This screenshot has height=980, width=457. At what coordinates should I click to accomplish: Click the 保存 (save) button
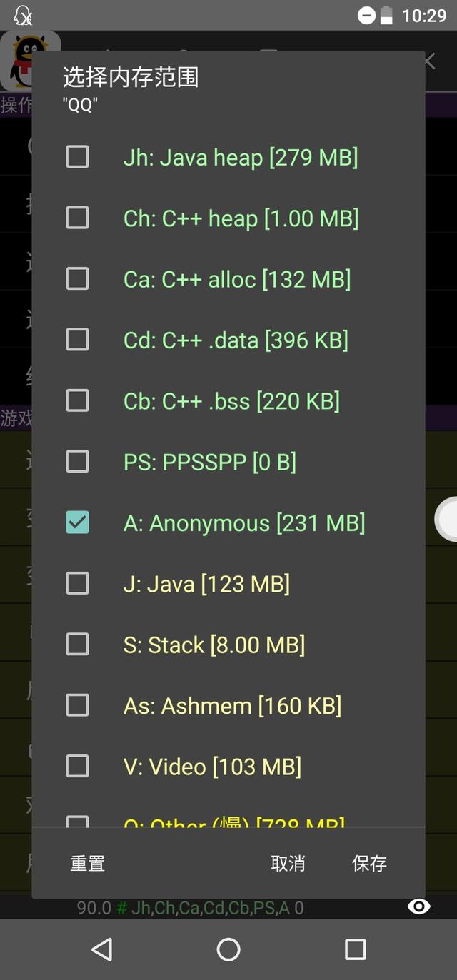[369, 863]
